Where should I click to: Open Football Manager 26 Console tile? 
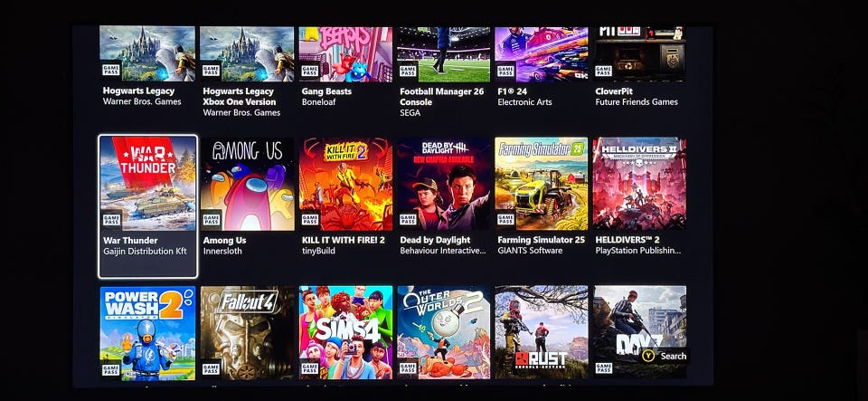click(443, 72)
